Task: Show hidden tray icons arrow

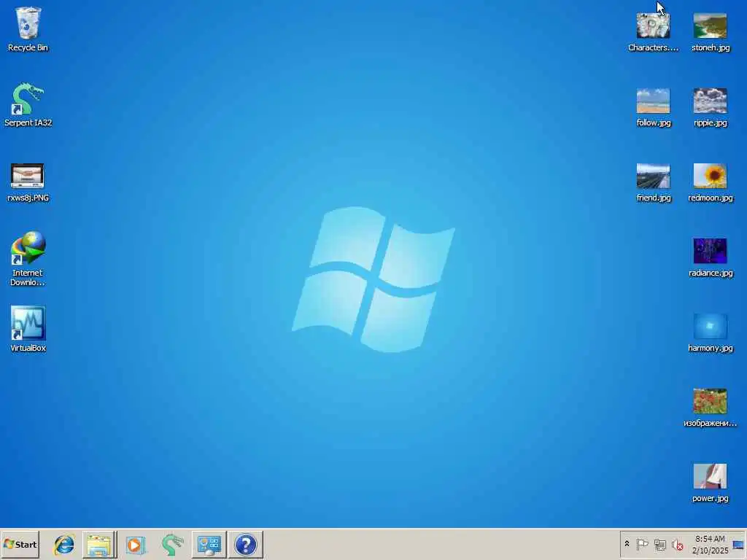Action: [627, 544]
